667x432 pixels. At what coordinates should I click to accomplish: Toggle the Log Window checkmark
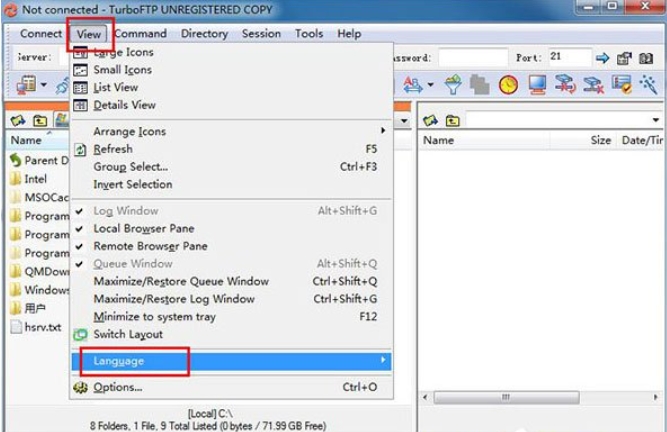(x=80, y=211)
